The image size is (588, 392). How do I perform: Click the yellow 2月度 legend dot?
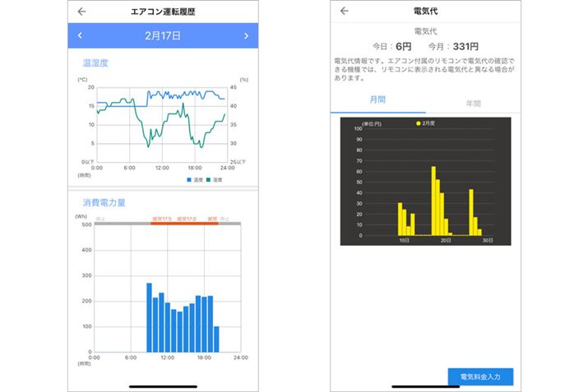(x=418, y=123)
